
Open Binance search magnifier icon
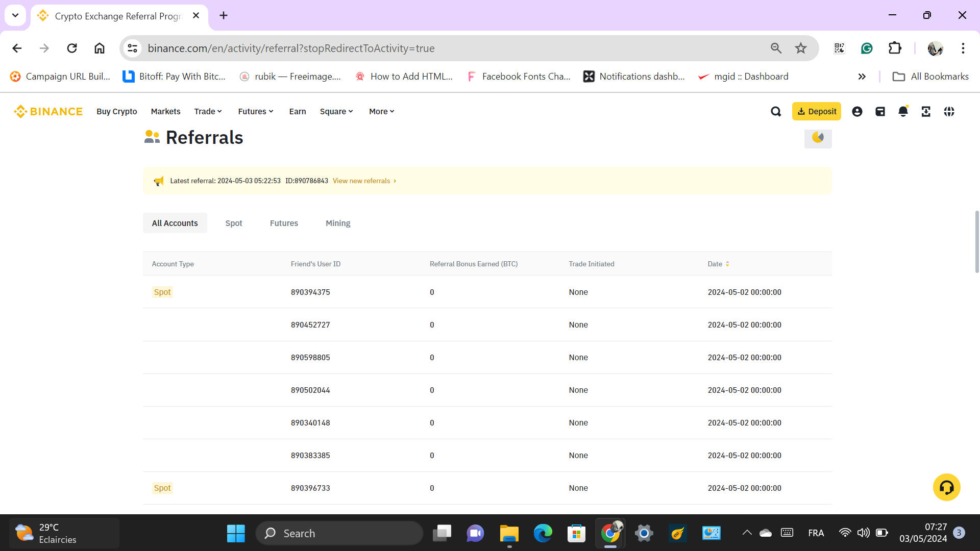[776, 111]
